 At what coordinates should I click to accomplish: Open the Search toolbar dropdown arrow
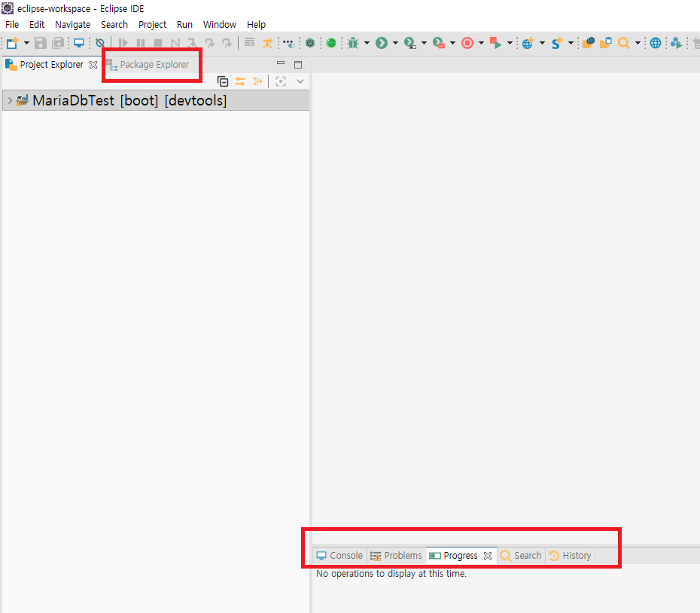(638, 43)
